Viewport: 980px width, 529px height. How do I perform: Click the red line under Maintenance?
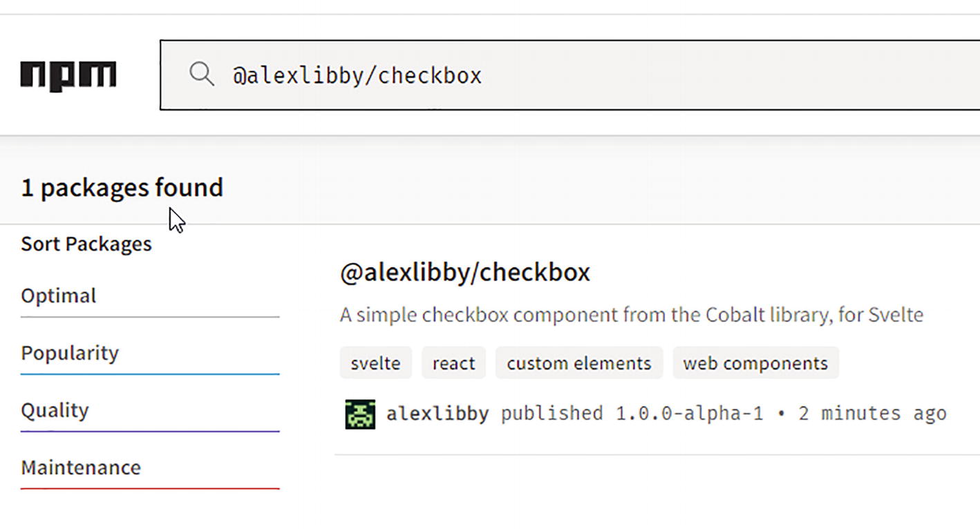(x=150, y=488)
